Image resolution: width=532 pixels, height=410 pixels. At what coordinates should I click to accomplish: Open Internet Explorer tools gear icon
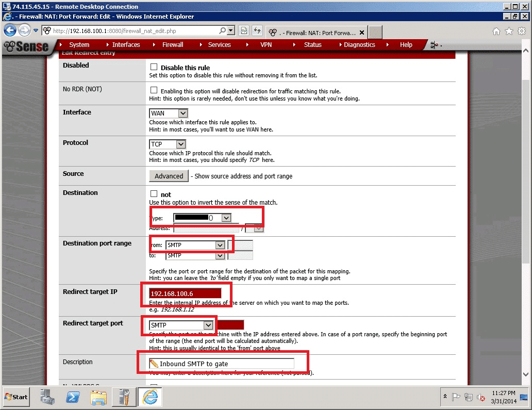click(x=521, y=31)
